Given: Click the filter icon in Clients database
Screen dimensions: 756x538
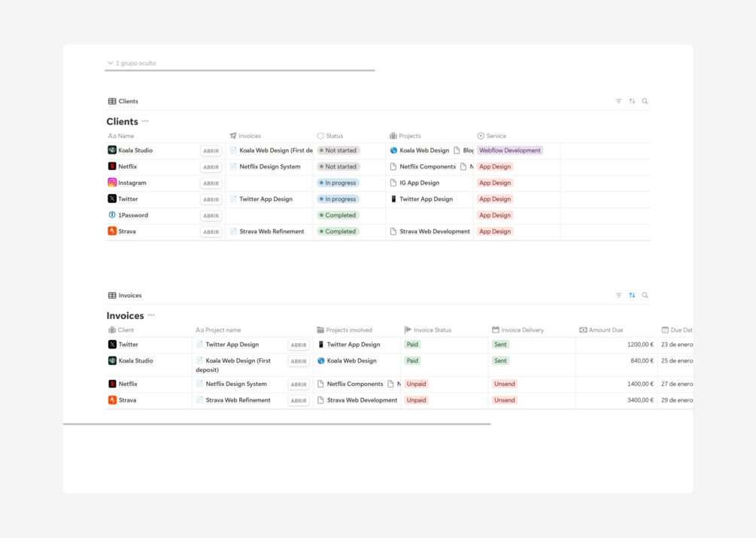Looking at the screenshot, I should (x=618, y=102).
